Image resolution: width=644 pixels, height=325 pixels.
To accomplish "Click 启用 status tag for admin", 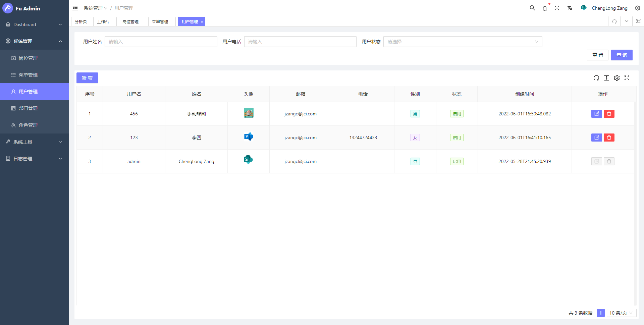I will [x=457, y=161].
